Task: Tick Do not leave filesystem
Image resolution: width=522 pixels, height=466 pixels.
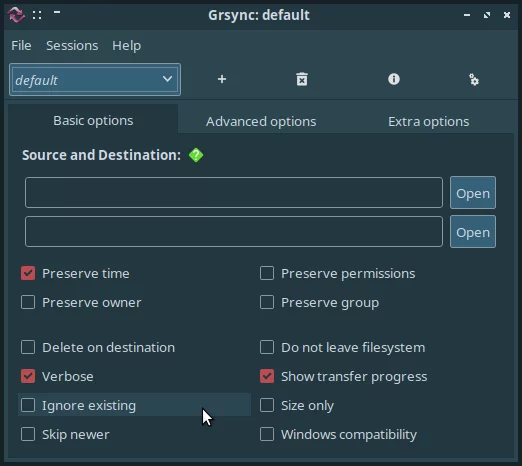Action: tap(267, 347)
